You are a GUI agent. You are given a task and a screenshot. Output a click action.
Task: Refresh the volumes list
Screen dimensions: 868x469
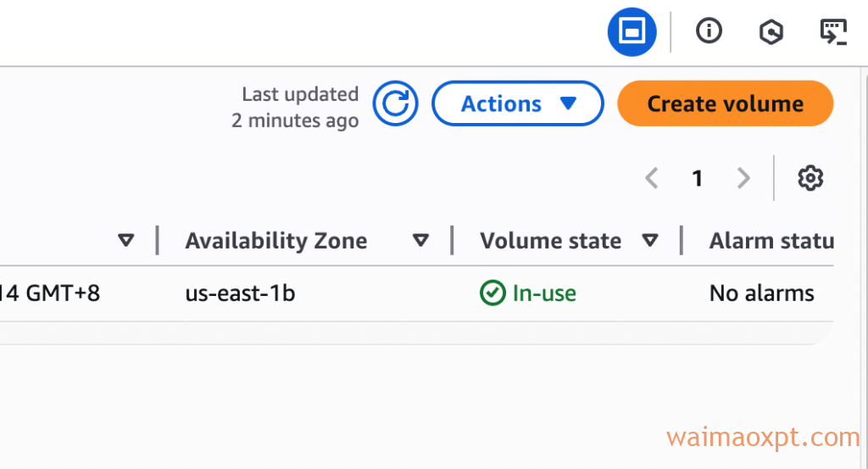[x=395, y=103]
